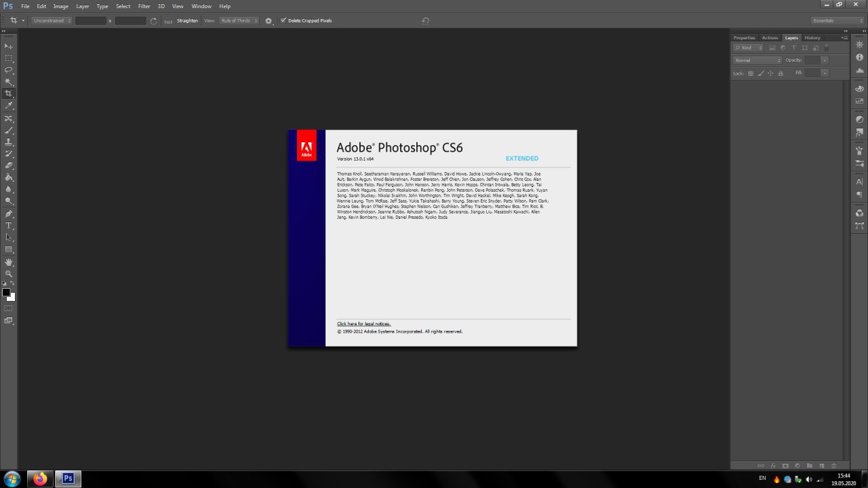
Task: Open the Character panel icon
Action: [859, 182]
